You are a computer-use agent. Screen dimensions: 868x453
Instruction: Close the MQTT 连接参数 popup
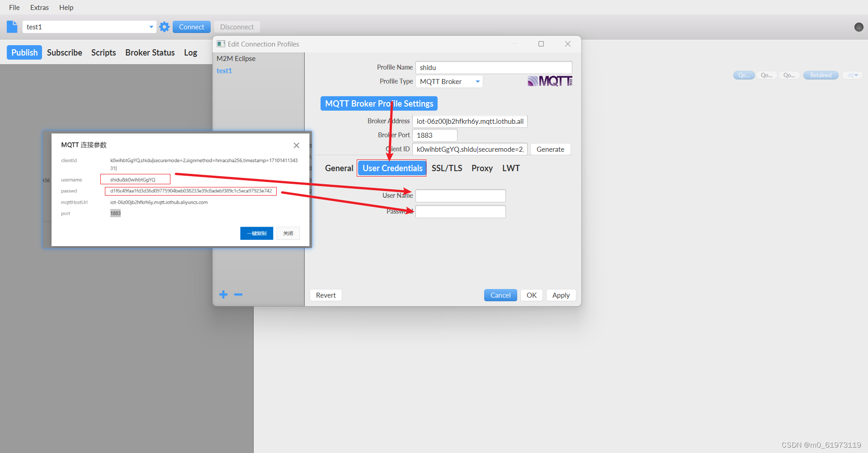coord(296,145)
